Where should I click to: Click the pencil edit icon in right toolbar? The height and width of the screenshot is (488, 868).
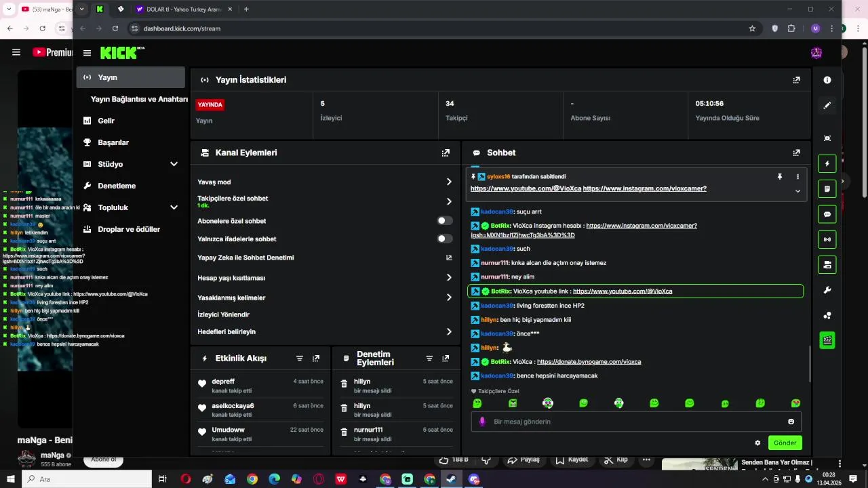tap(827, 106)
